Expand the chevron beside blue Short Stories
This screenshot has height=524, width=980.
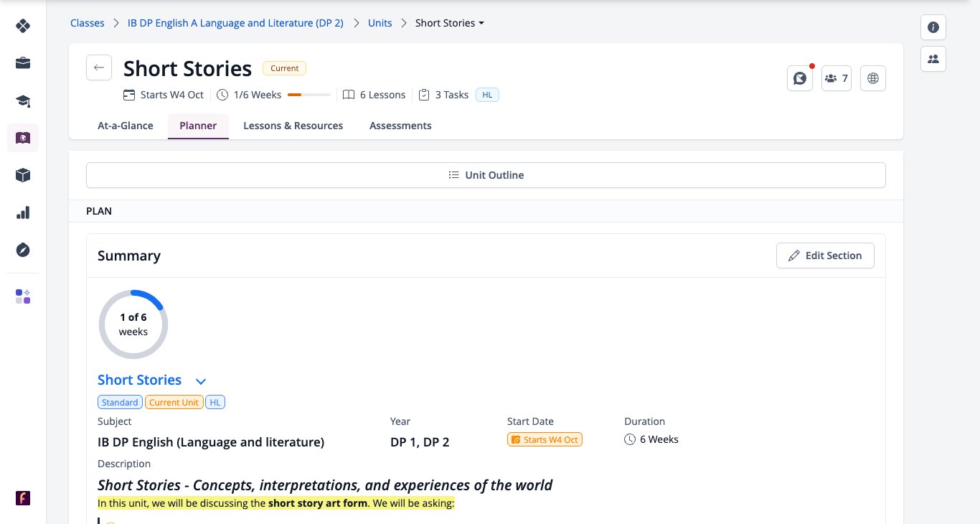pyautogui.click(x=201, y=381)
